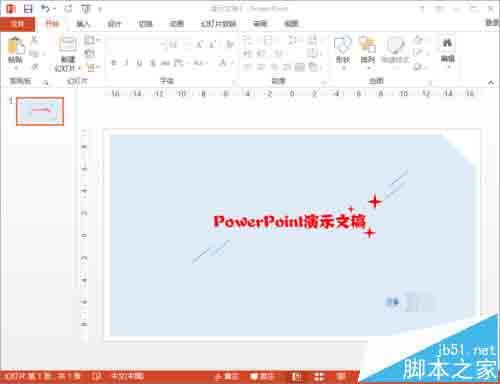The image size is (500, 384).
Task: Toggle Text Shadow (S) formatting
Action: 153,63
